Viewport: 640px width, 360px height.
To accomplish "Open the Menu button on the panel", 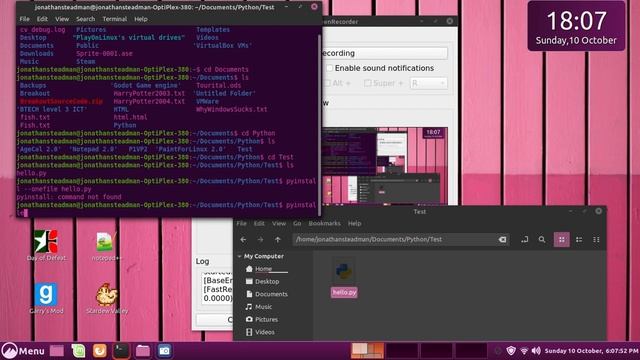I will click(x=23, y=351).
